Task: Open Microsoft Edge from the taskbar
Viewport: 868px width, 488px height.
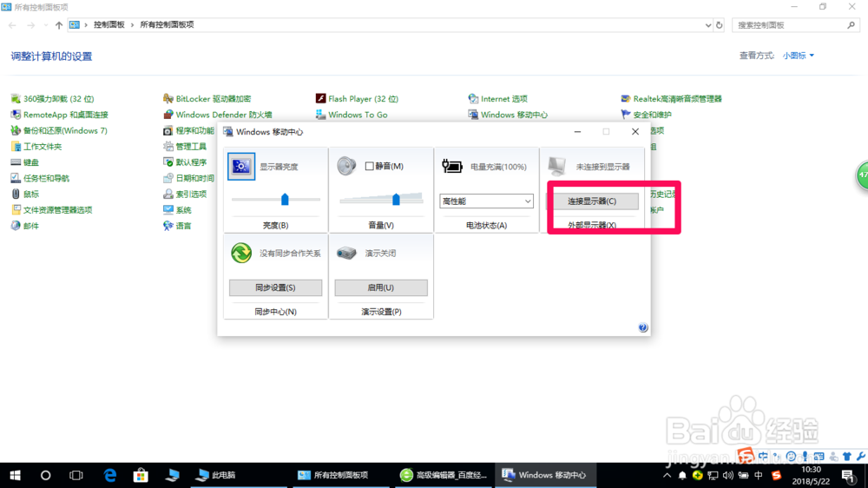Action: tap(110, 475)
